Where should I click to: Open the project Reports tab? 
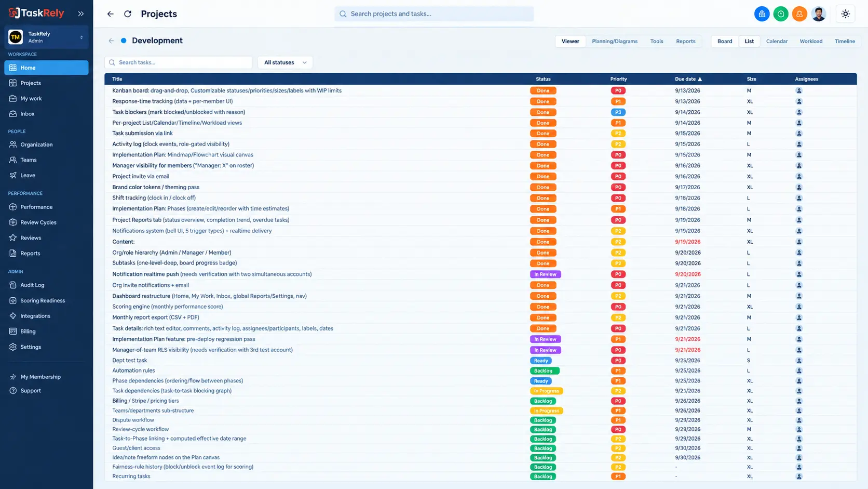point(685,41)
